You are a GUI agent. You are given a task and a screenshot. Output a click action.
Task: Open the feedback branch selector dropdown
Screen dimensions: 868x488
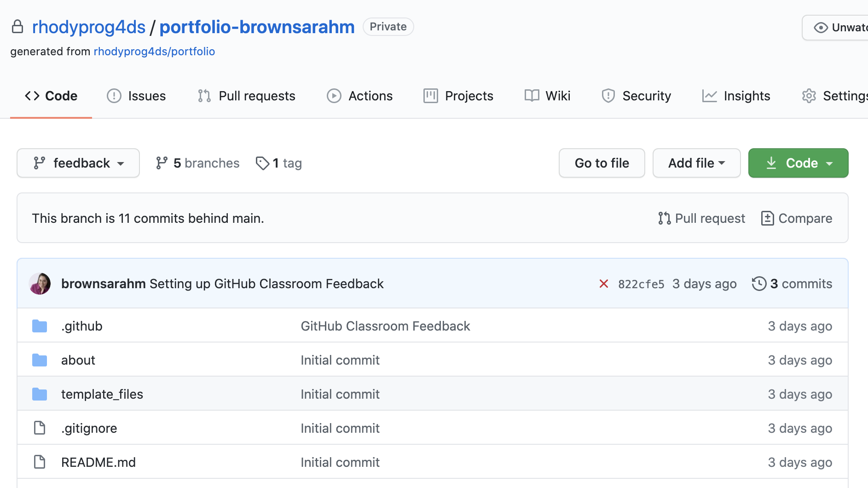tap(78, 163)
